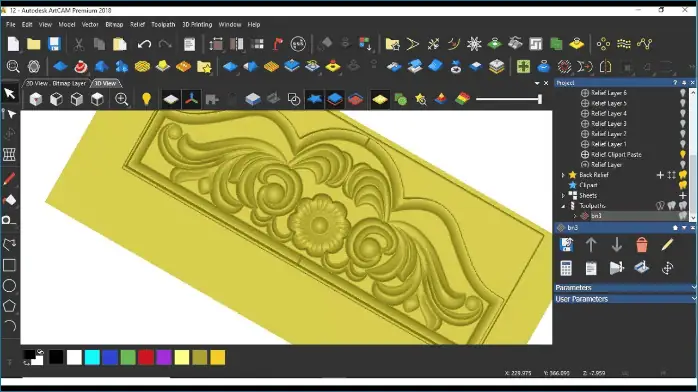Add a Back Relief layer with plus
Screen dimensions: 698x392
[x=660, y=175]
